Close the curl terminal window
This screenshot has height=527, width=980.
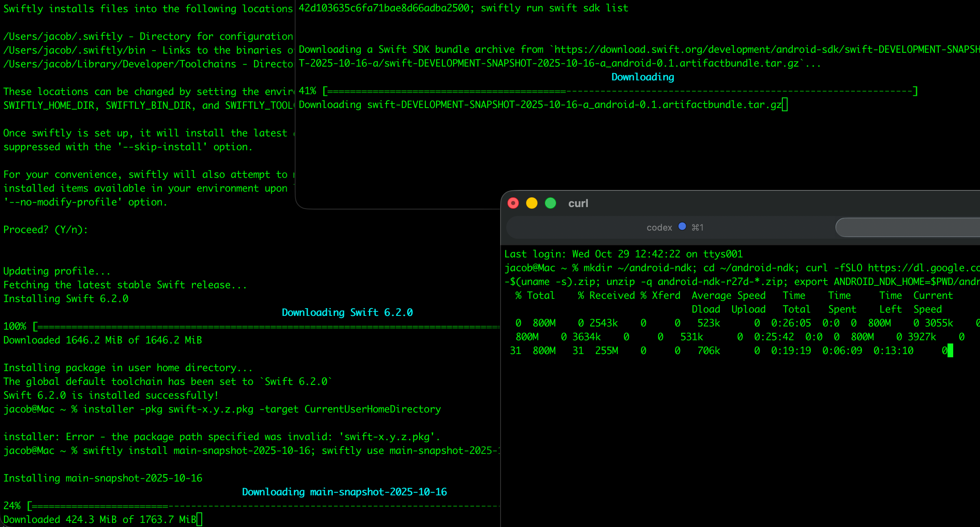pos(513,203)
